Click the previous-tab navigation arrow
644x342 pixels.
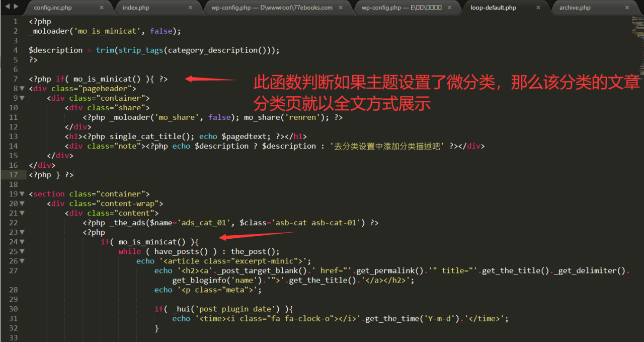[5, 7]
